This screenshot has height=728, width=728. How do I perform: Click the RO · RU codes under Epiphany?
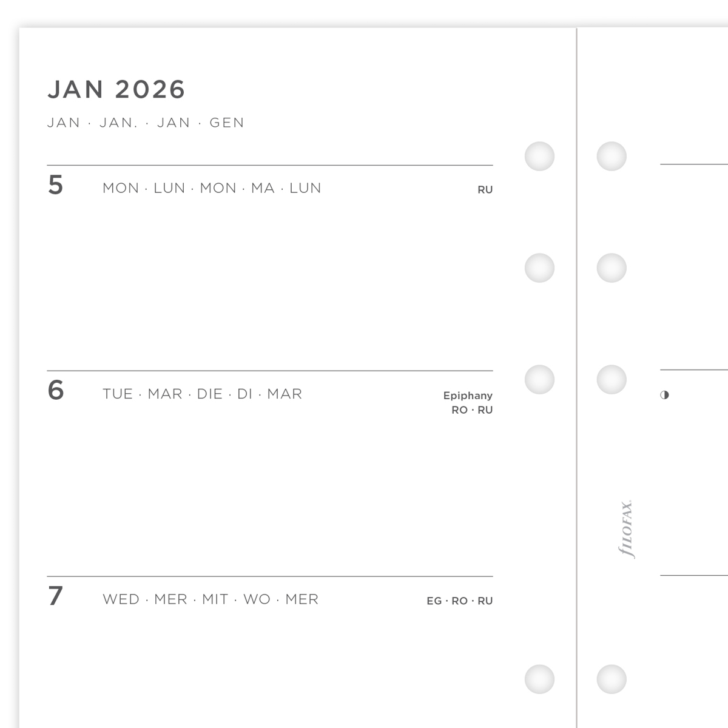(x=472, y=410)
